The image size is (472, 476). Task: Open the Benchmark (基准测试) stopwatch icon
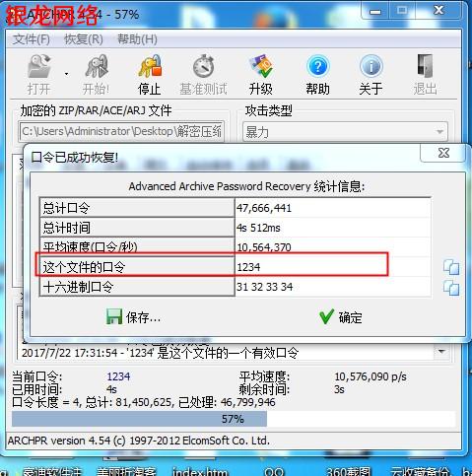click(203, 66)
